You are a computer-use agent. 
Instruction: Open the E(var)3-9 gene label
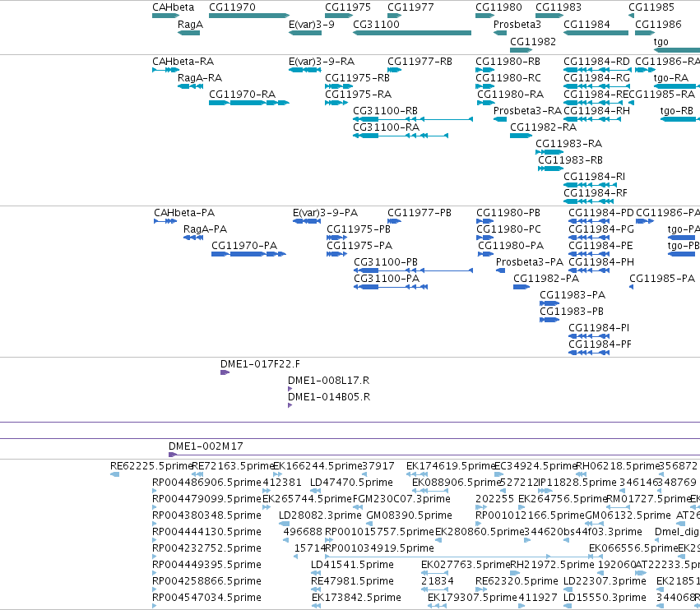(312, 24)
